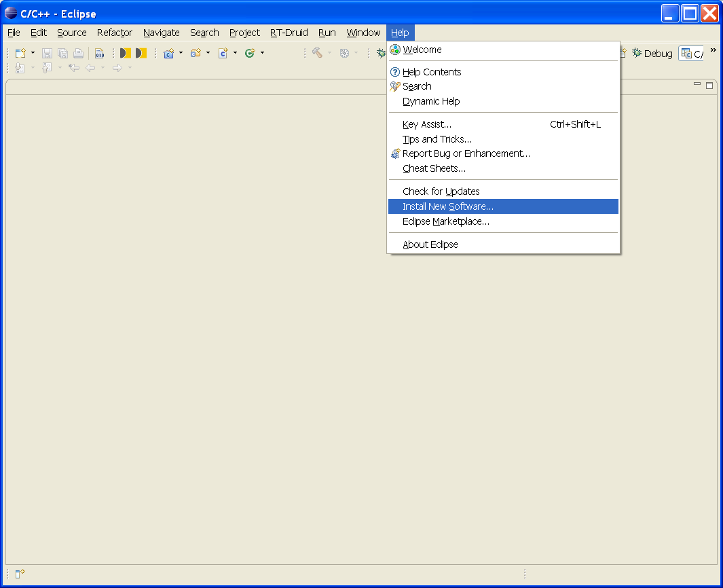
Task: Expand the Back history dropdown arrow
Action: tap(103, 69)
